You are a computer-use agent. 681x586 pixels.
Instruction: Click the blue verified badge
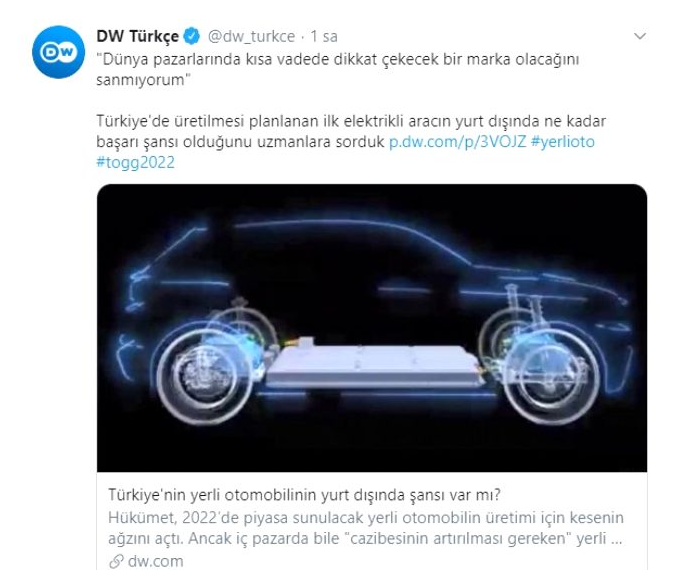[x=192, y=36]
